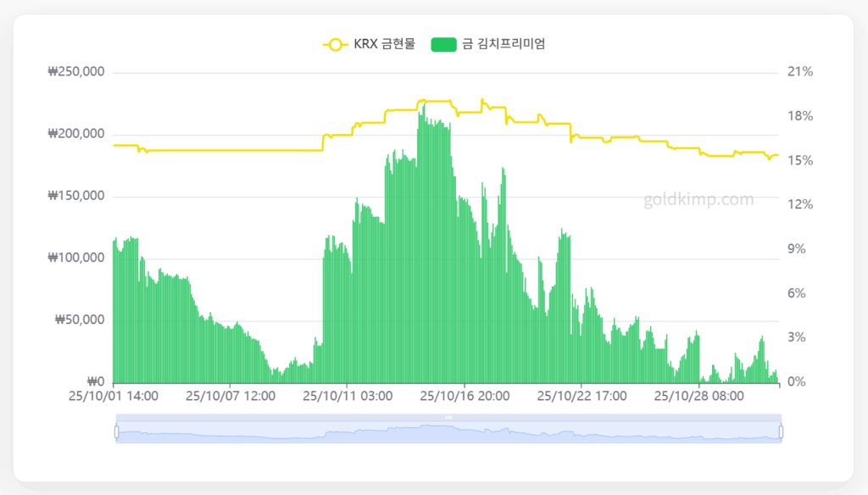This screenshot has width=868, height=495.
Task: Select the 25/10/01 14:00 x-axis label
Action: pyautogui.click(x=114, y=396)
